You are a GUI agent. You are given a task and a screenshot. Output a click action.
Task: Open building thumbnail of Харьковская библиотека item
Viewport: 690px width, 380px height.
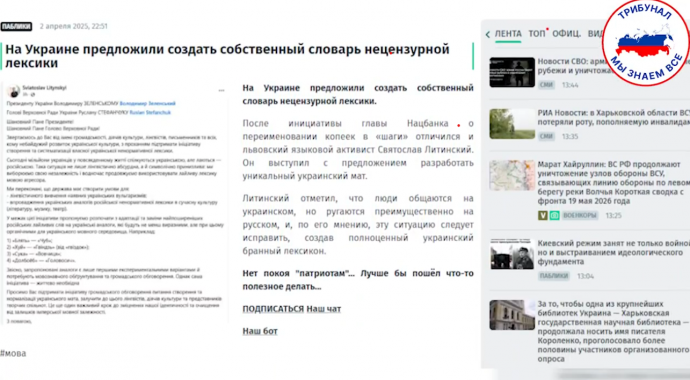click(512, 315)
